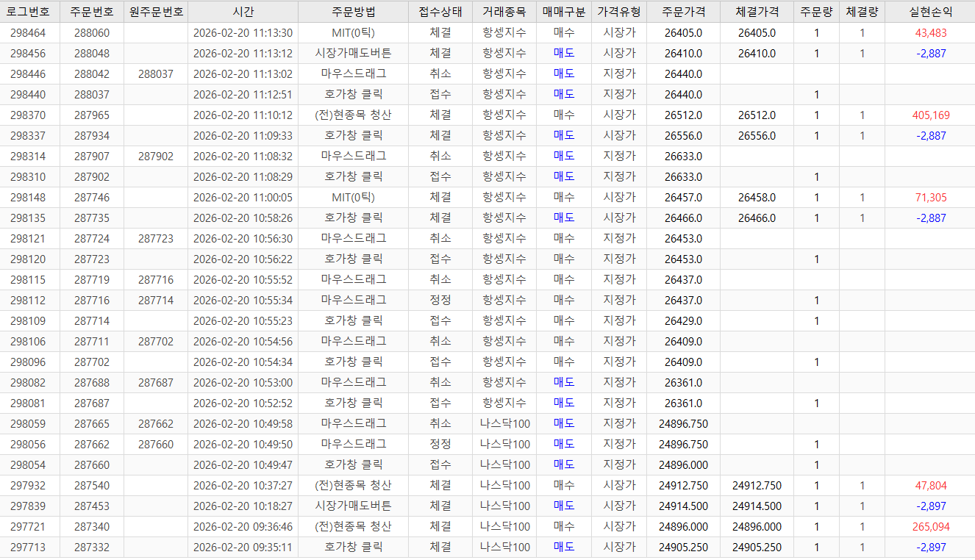The height and width of the screenshot is (560, 975).
Task: Click 체결가격 26556.0 cell
Action: click(757, 136)
